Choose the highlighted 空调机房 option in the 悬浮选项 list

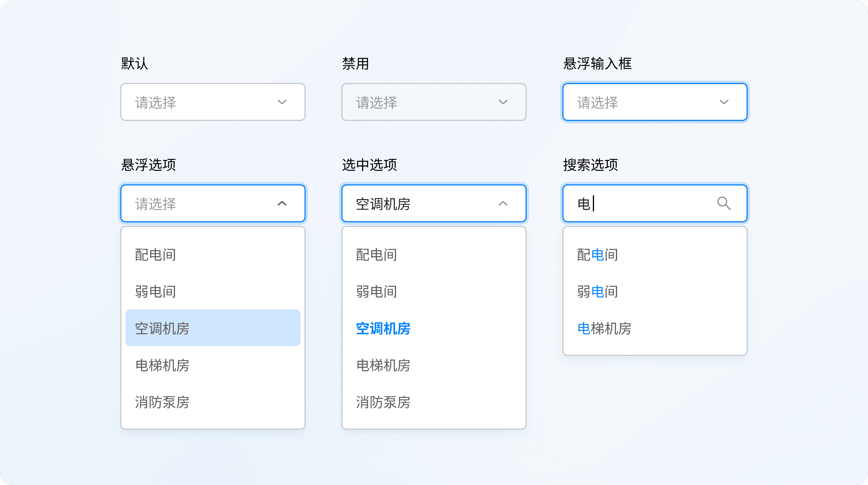click(x=213, y=328)
